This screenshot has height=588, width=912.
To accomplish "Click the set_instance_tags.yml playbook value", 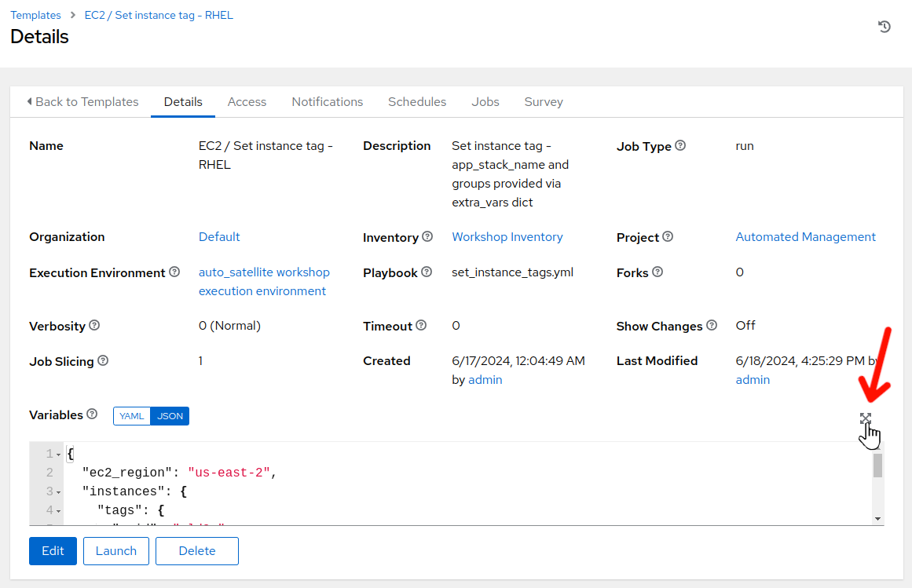I will (512, 272).
